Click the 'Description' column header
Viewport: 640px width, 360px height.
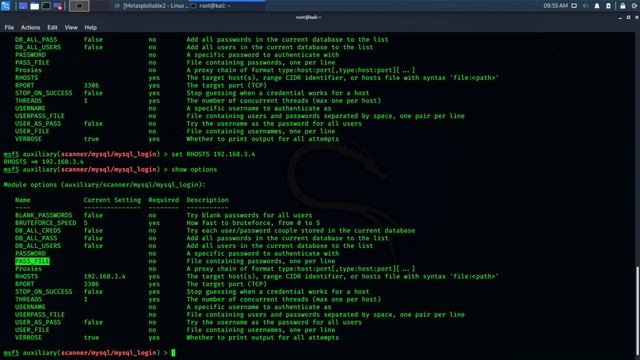tap(207, 200)
